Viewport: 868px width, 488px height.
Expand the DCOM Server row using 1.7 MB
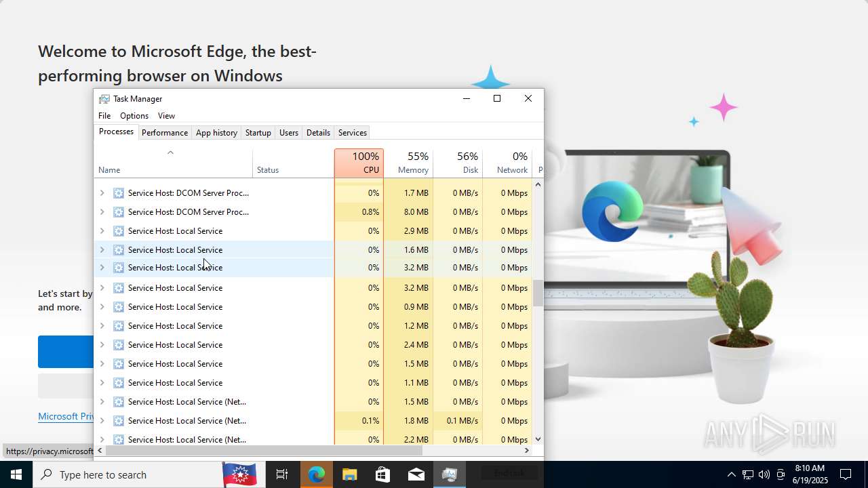pos(102,193)
